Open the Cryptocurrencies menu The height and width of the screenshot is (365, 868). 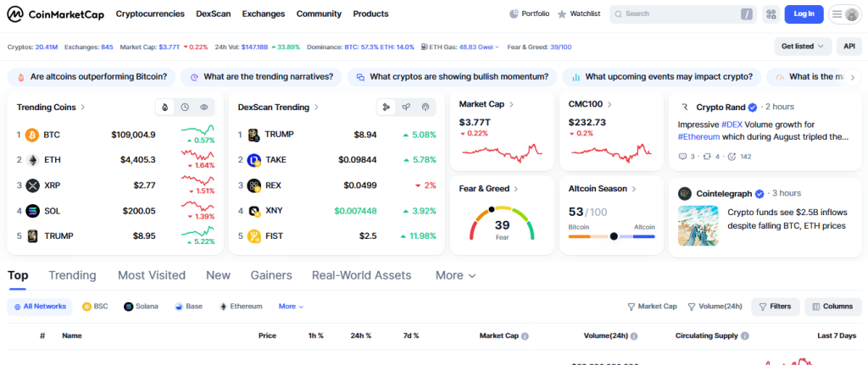pyautogui.click(x=150, y=14)
